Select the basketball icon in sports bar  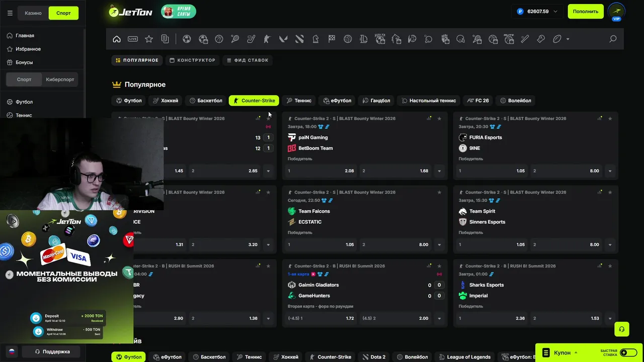coord(219,39)
